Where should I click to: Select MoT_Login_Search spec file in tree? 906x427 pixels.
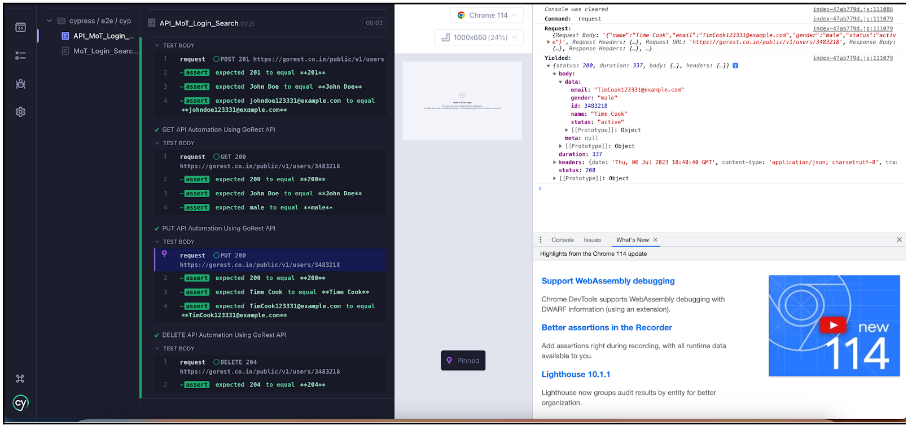click(x=105, y=50)
